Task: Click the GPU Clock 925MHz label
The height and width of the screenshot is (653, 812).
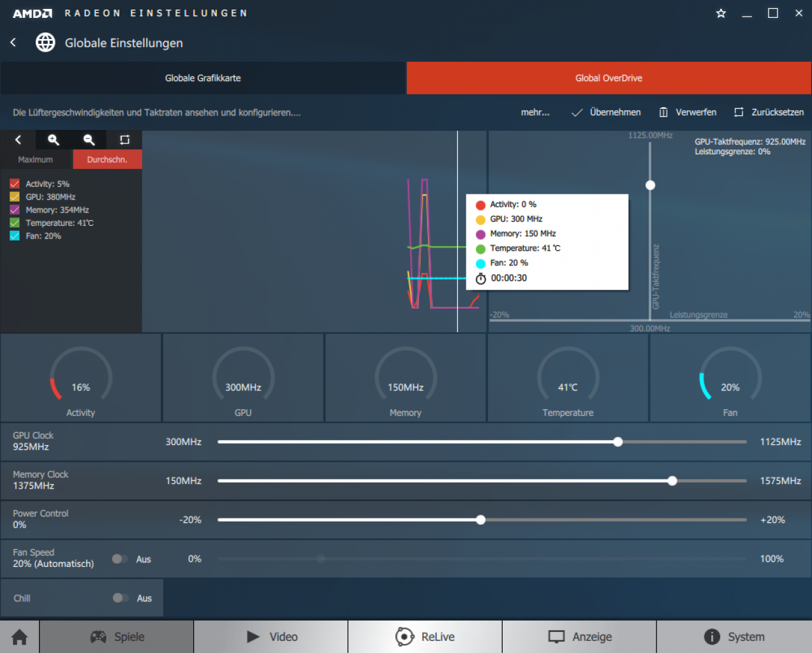Action: click(x=33, y=441)
